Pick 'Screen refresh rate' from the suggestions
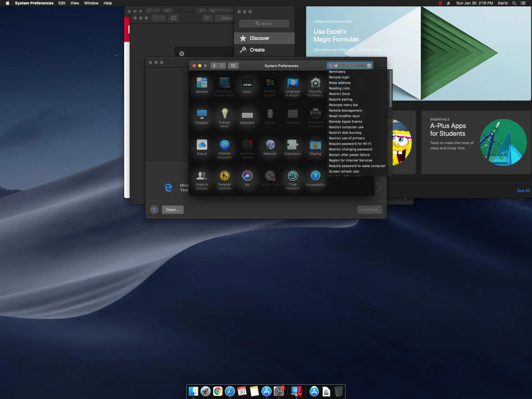The width and height of the screenshot is (532, 399). click(x=344, y=172)
